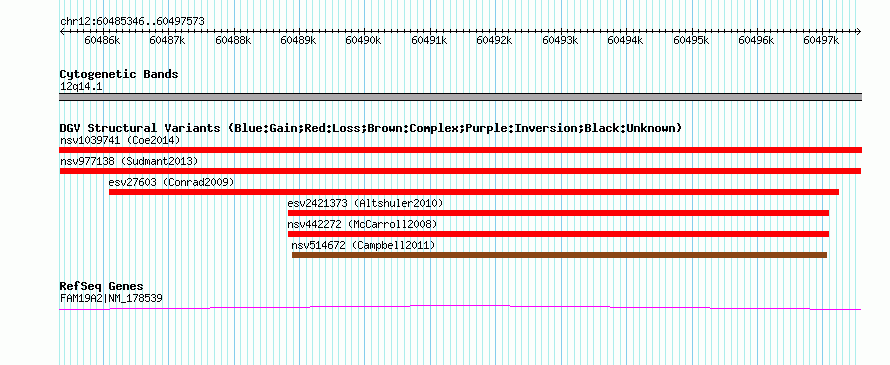The height and width of the screenshot is (365, 890).
Task: Click the 12q14.1 band label
Action: [x=81, y=87]
